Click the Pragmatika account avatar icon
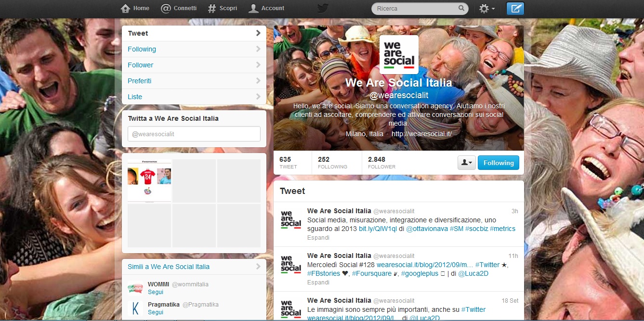This screenshot has height=321, width=644. (x=135, y=308)
